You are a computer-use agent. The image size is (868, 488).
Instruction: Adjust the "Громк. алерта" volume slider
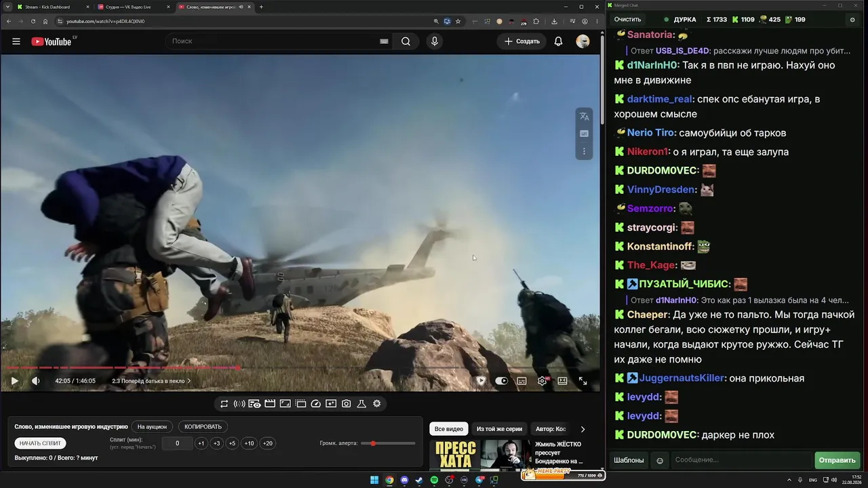click(388, 443)
